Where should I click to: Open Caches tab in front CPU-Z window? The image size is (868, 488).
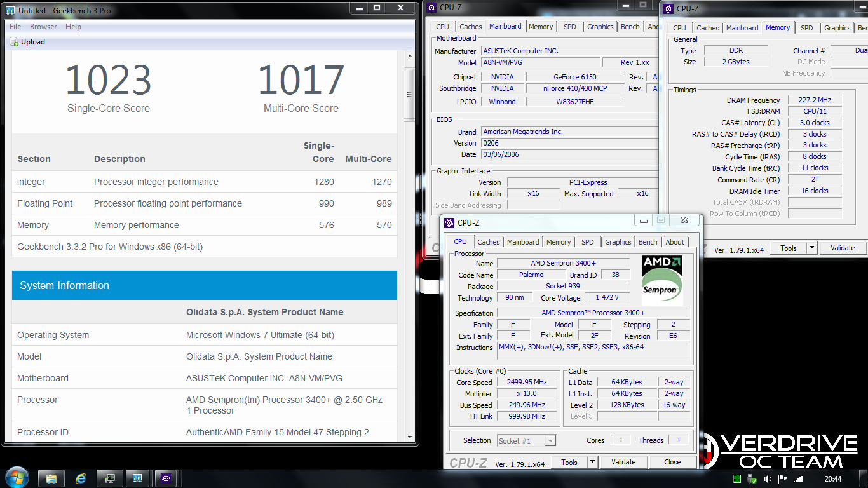coord(489,242)
